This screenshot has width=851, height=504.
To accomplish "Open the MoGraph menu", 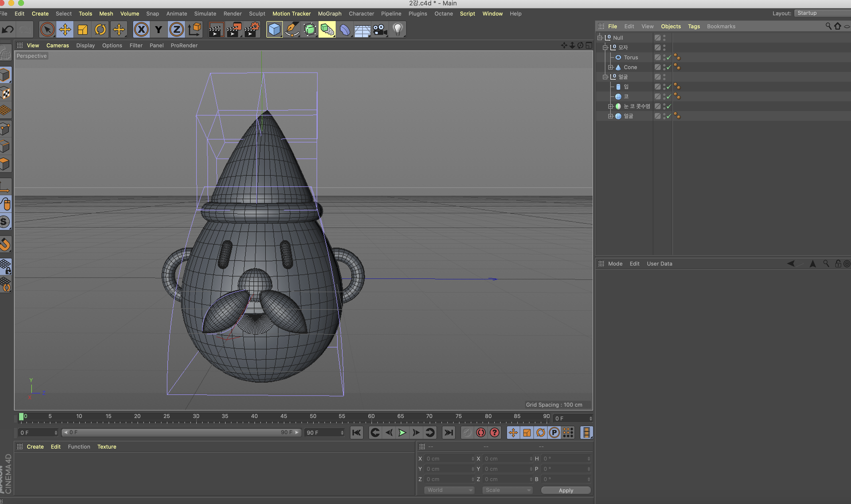I will (329, 14).
